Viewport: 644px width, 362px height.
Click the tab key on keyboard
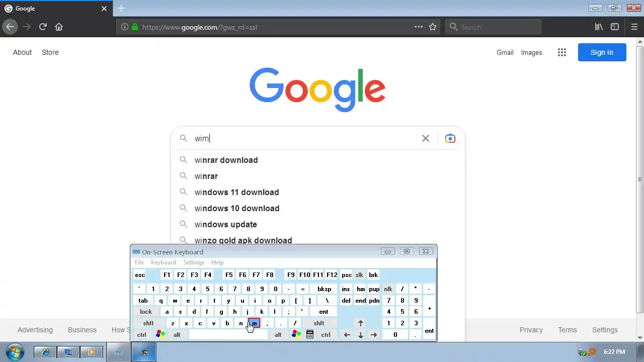[x=143, y=301]
